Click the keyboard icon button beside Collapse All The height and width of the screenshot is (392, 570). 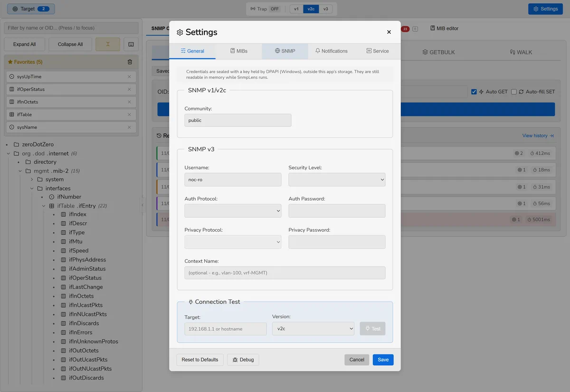point(131,44)
